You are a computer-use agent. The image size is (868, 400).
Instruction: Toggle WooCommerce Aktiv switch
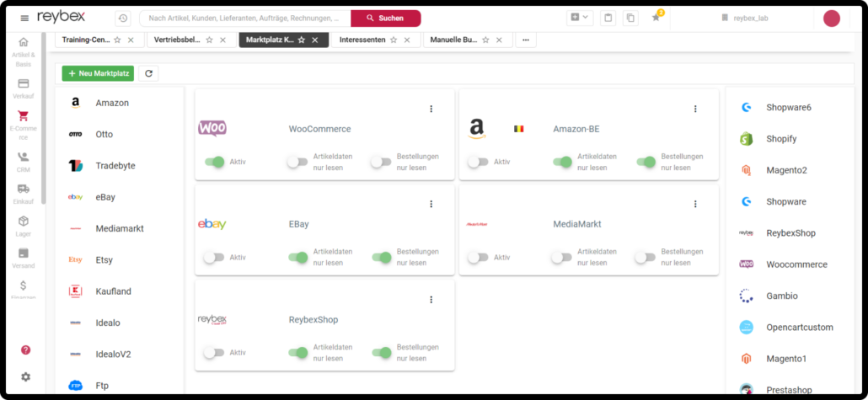[214, 162]
